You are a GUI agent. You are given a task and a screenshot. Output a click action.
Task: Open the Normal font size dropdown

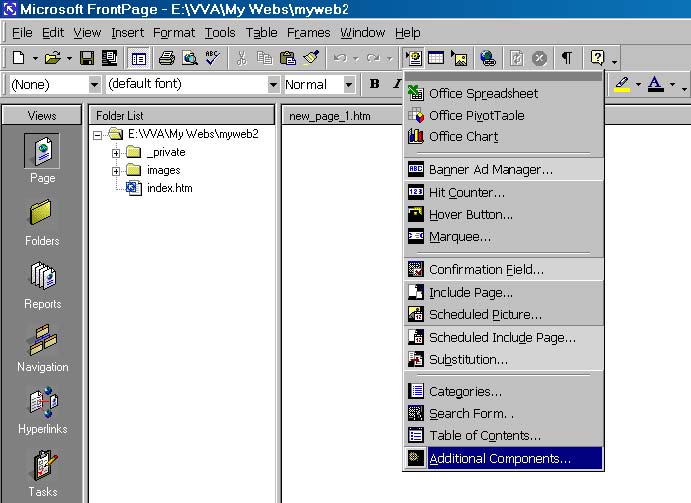point(349,84)
